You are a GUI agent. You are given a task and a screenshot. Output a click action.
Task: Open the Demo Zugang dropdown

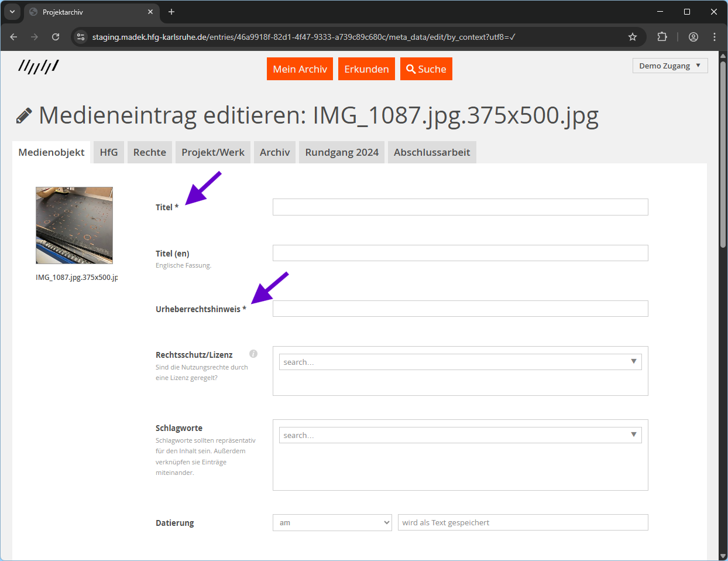tap(669, 65)
